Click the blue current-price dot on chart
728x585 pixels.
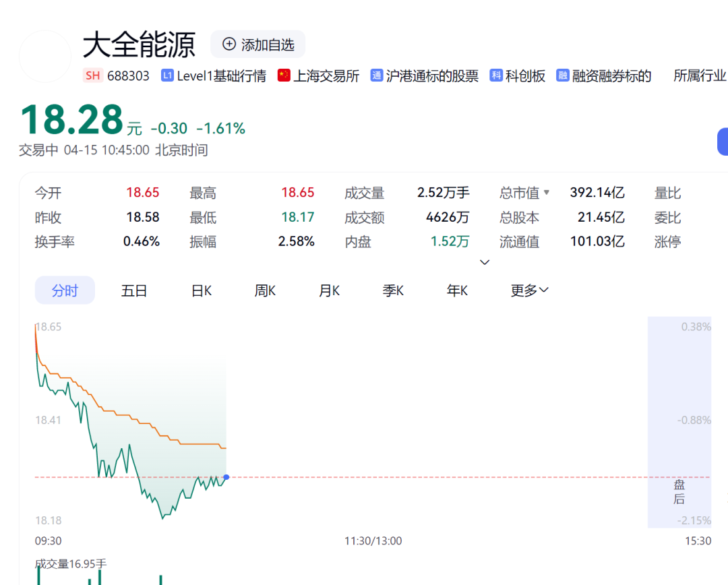226,477
